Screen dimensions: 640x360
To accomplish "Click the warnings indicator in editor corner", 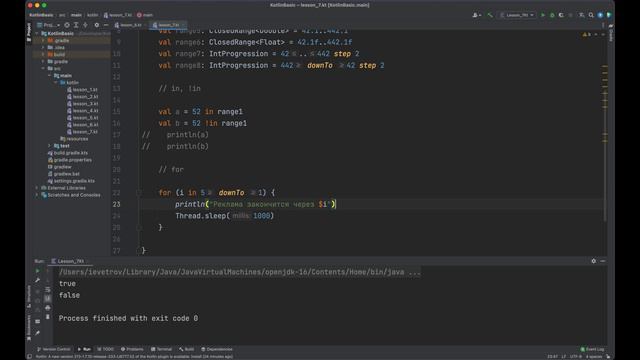I will coord(587,35).
